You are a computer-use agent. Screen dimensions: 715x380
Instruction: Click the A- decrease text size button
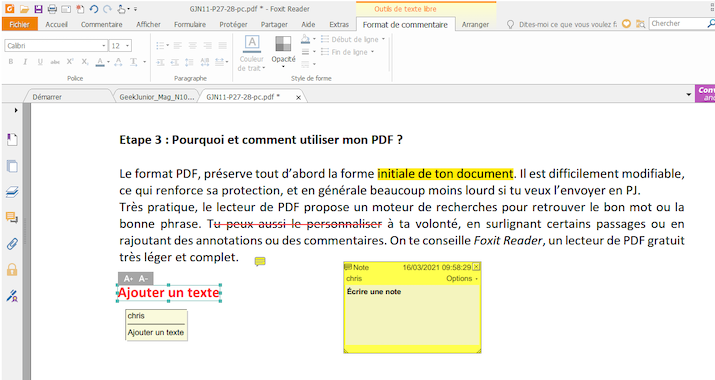pyautogui.click(x=144, y=278)
